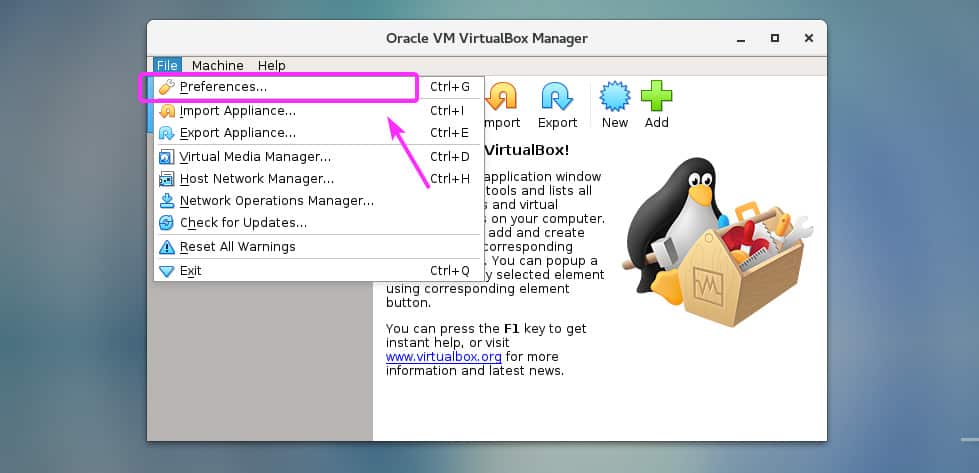Open the Help menu
This screenshot has height=473, width=979.
pos(271,66)
